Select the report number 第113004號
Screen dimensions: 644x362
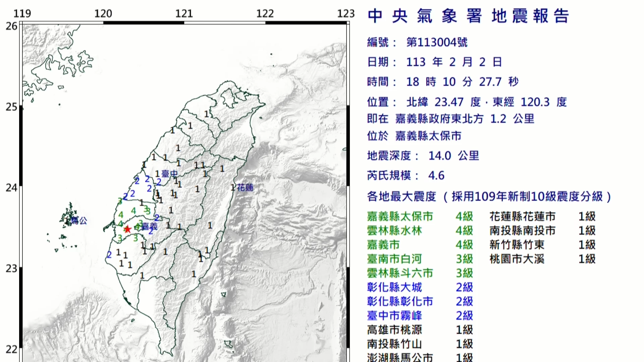[437, 43]
